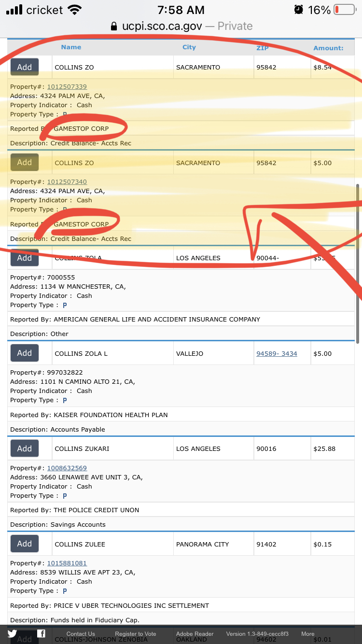362x644 pixels.
Task: Open property number 1012507340 link
Action: pos(67,182)
